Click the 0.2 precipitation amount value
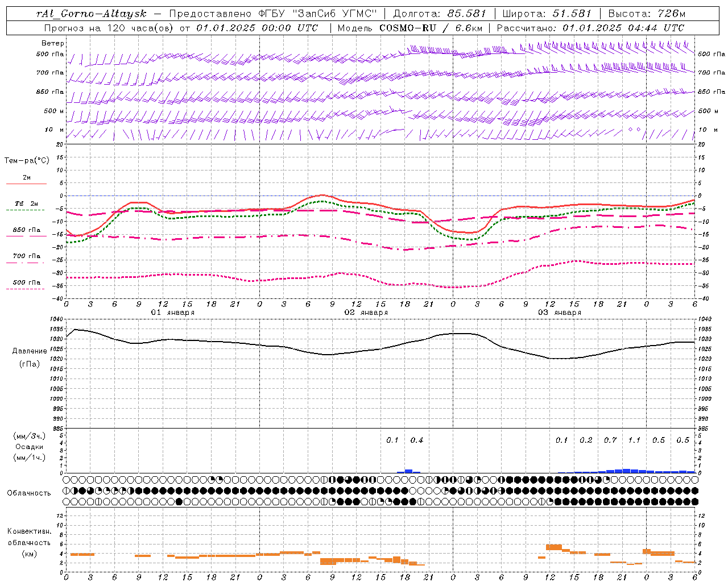Screen dimensions: 728x582 [586, 440]
